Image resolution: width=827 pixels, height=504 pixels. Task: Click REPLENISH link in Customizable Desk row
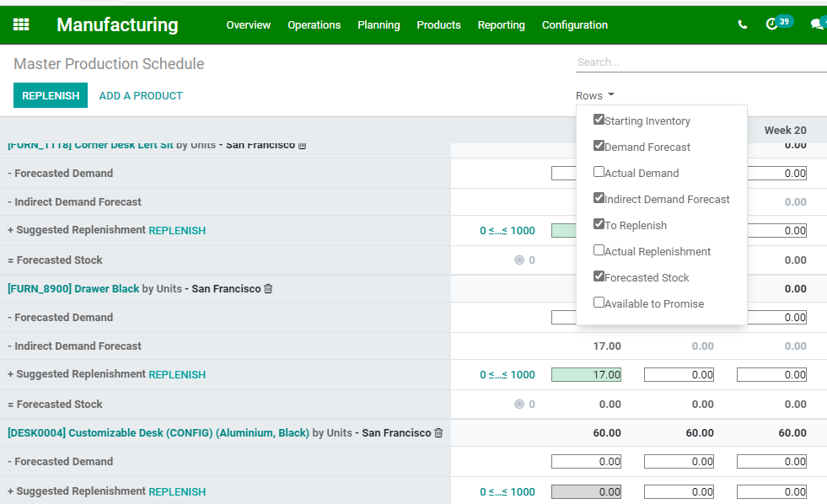click(x=177, y=492)
